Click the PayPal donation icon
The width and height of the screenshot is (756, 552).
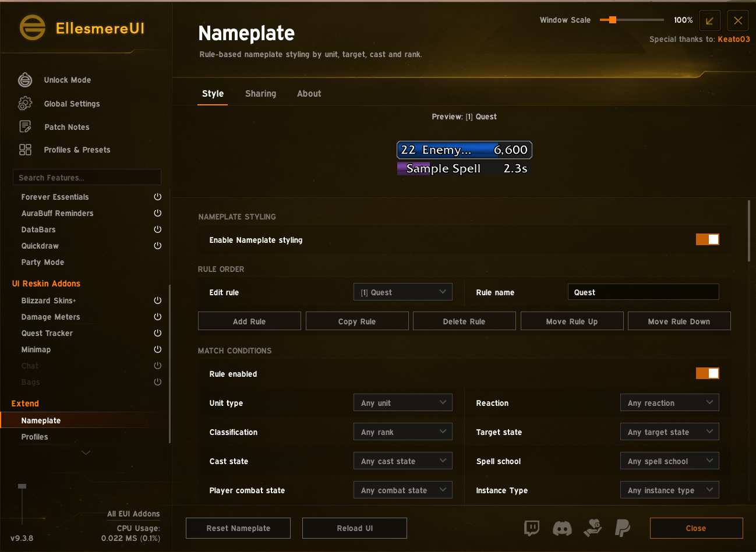tap(623, 528)
